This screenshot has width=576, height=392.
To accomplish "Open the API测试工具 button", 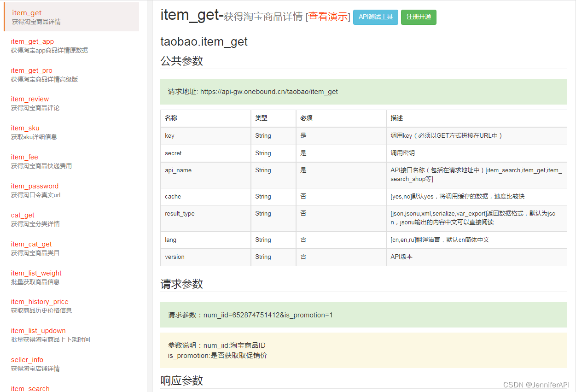I will click(x=376, y=17).
